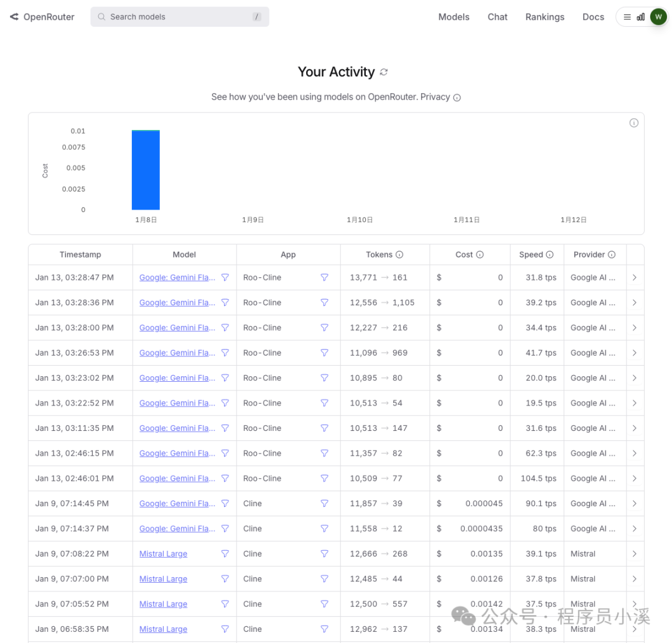Expand the 02:46:15 PM row details
Screen dimensions: 672x643
635,453
